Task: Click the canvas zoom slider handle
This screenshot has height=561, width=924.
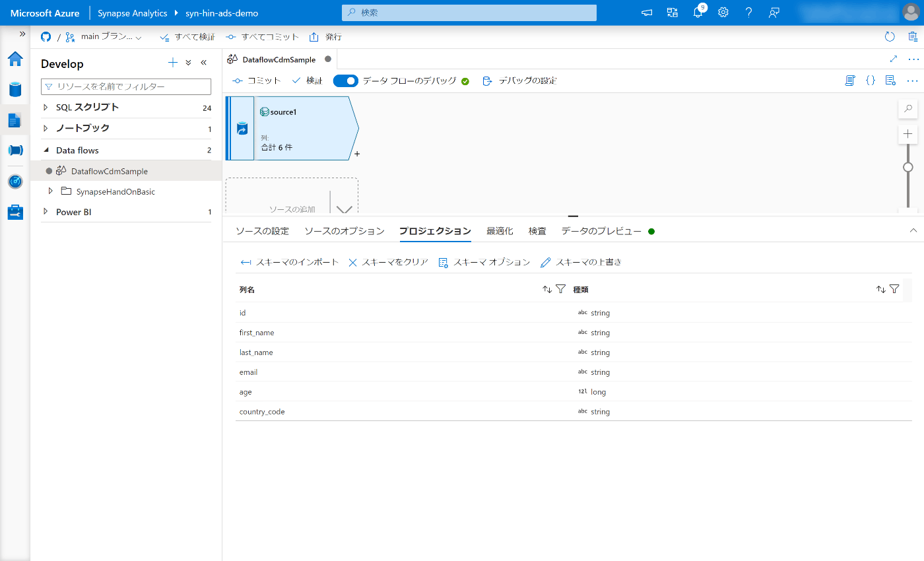Action: (x=908, y=167)
